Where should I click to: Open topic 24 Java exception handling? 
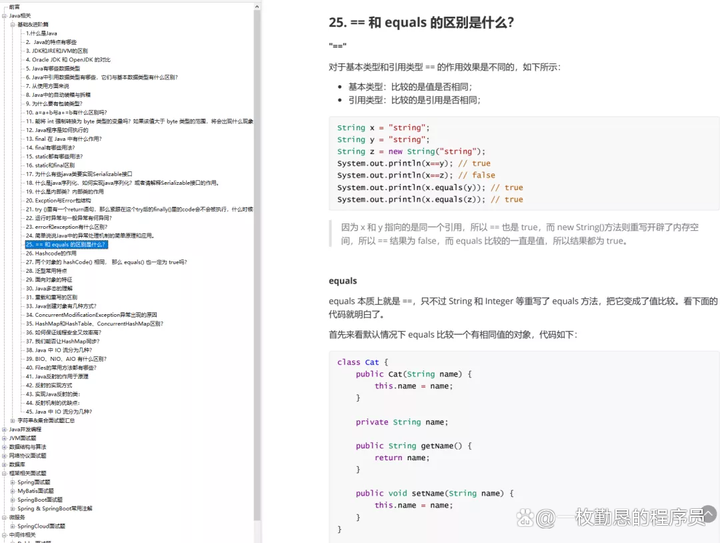pos(90,235)
